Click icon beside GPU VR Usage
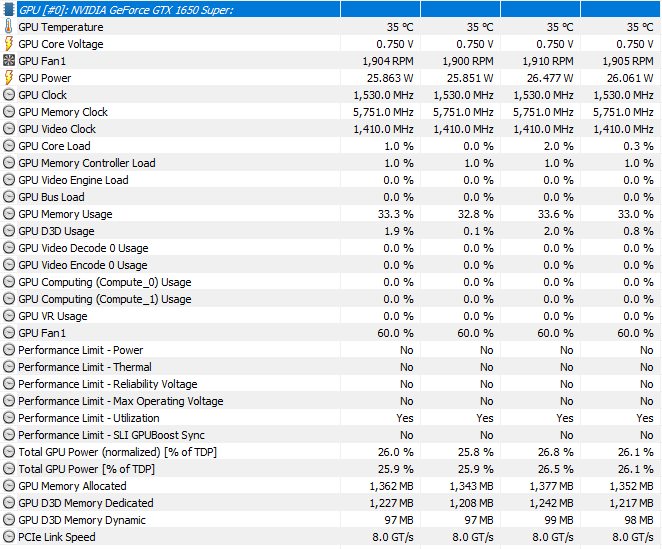The image size is (662, 549). point(8,315)
